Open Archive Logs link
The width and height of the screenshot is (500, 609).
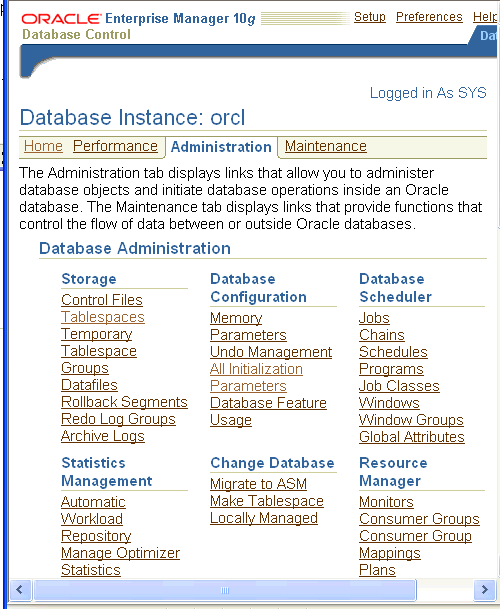(x=103, y=437)
